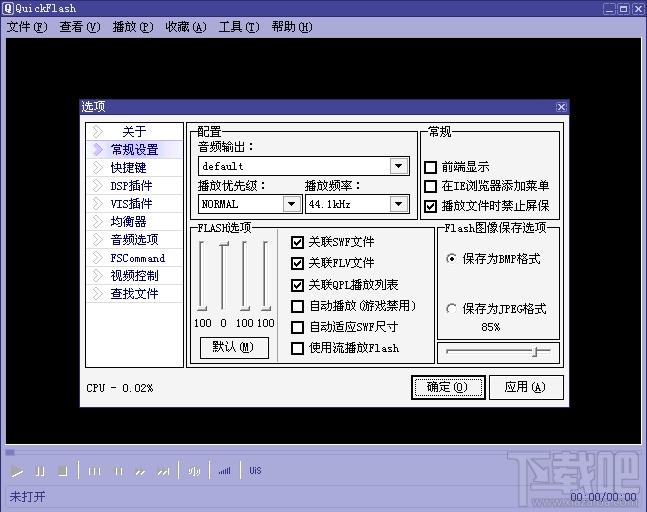Viewport: 647px width, 512px height.
Task: Open the 文件(F) menu
Action: (27, 27)
